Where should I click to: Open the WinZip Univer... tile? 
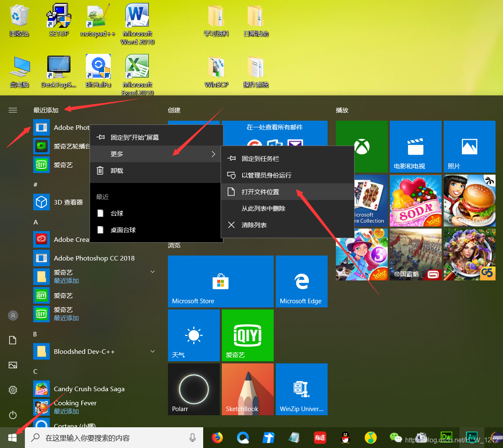tap(301, 389)
